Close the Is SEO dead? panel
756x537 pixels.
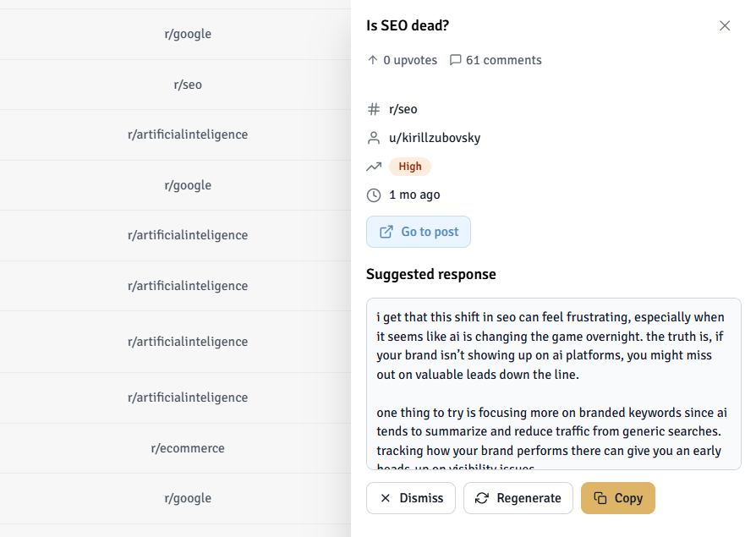725,26
